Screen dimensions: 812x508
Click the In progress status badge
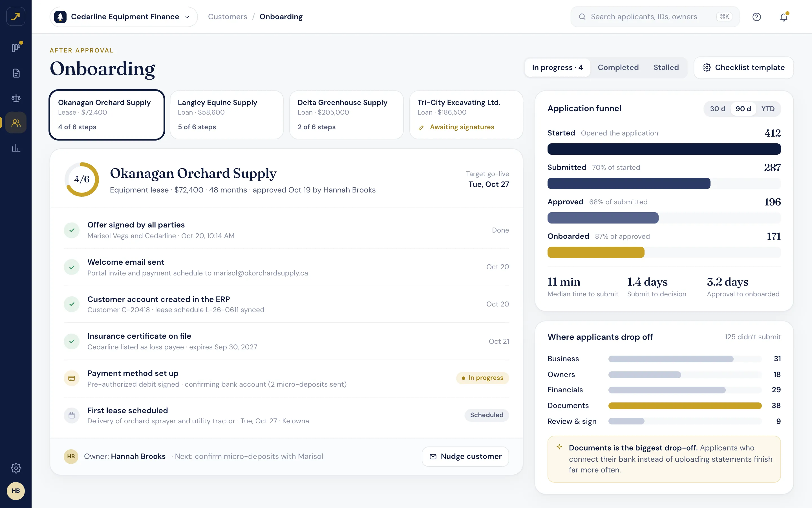pos(482,378)
